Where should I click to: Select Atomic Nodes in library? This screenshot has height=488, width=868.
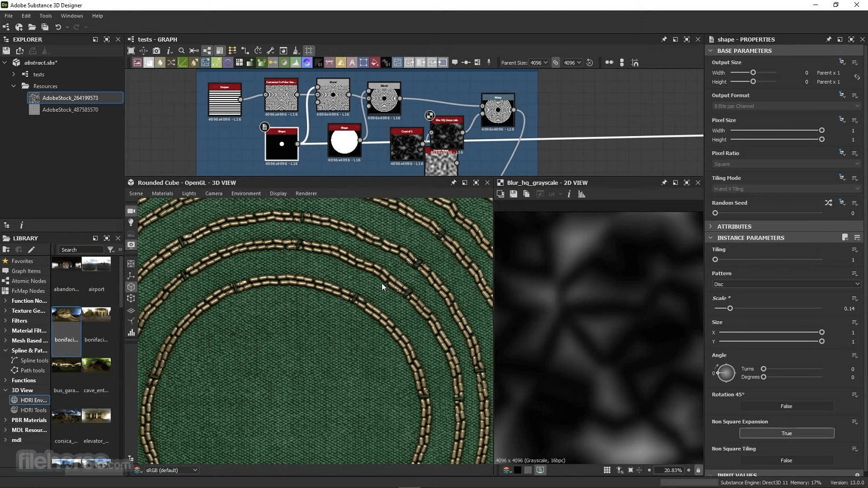(29, 281)
